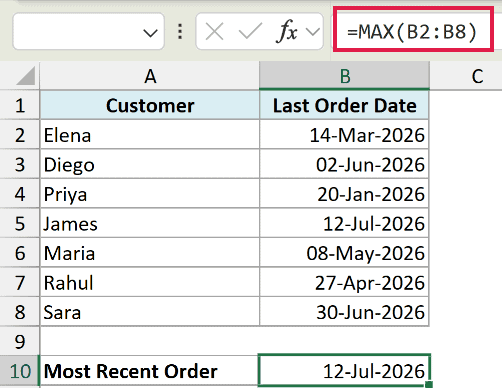Click the Last Order Date header cell
The width and height of the screenshot is (502, 388).
point(344,105)
